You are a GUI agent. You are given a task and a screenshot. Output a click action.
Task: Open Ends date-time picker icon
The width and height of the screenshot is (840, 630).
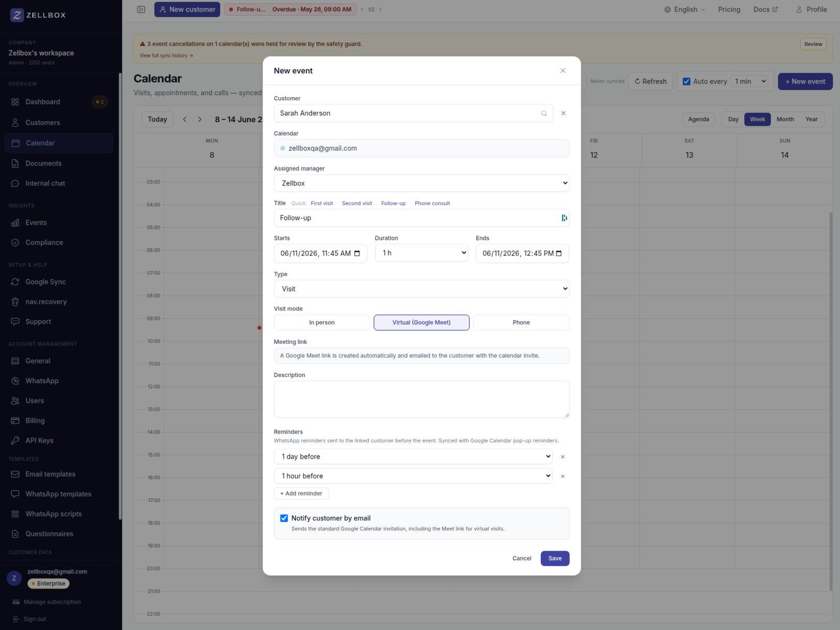pyautogui.click(x=559, y=254)
